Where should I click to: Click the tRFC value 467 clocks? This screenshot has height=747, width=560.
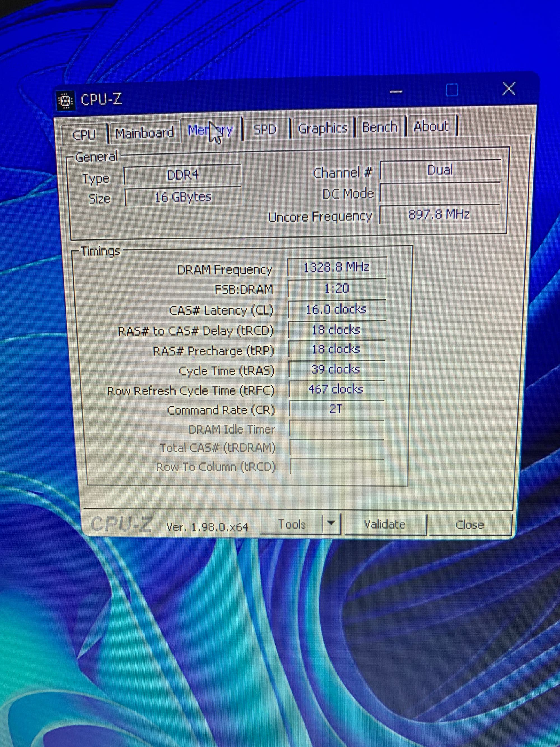[336, 389]
